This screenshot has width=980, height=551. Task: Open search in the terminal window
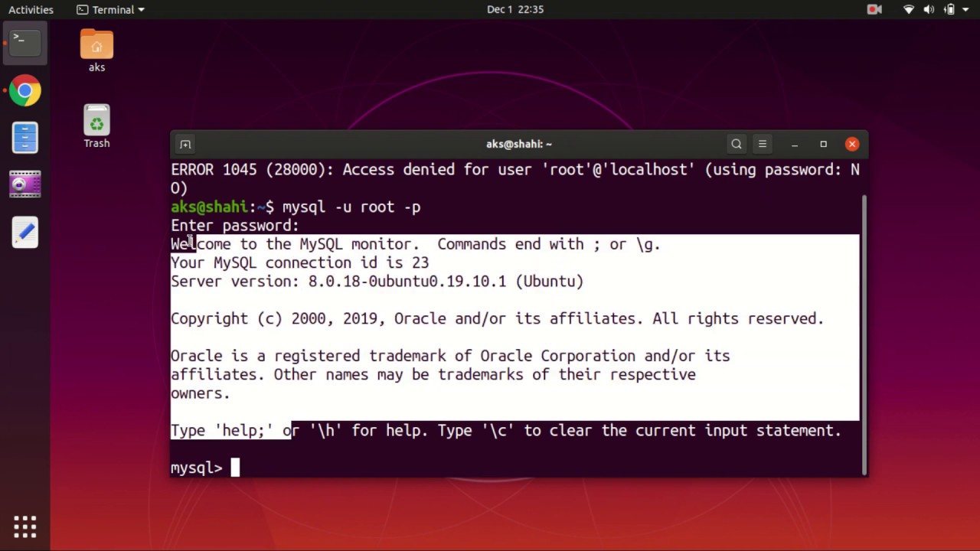click(737, 144)
